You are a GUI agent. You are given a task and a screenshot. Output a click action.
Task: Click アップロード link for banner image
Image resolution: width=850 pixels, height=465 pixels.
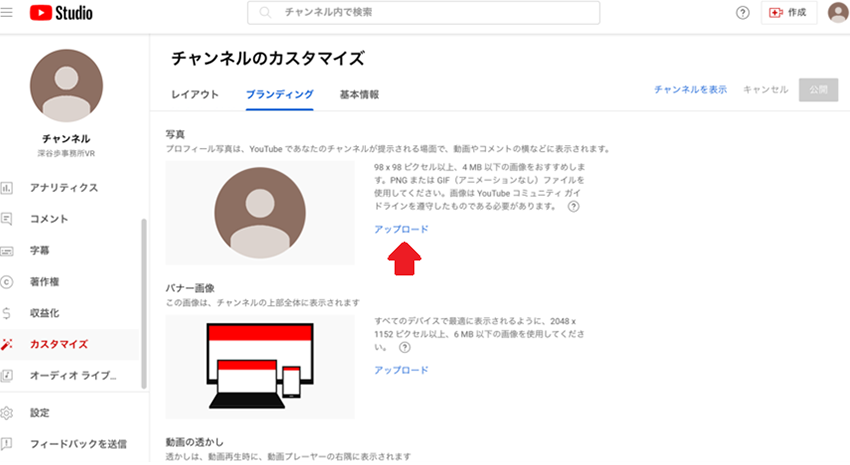[x=401, y=370]
